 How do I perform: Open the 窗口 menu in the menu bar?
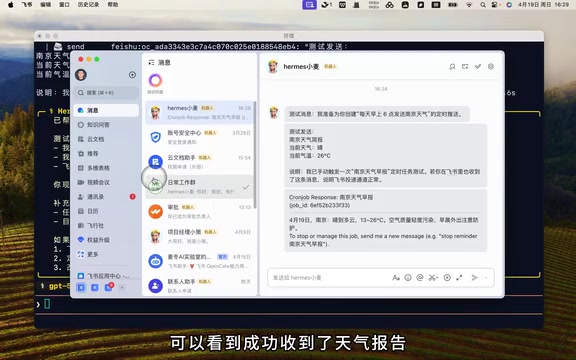coord(64,5)
